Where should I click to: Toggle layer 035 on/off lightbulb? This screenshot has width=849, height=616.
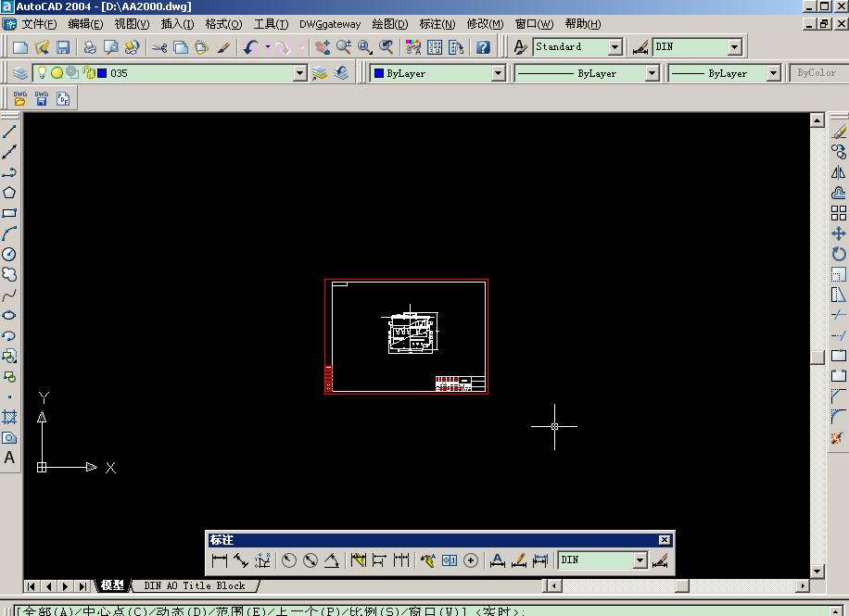(42, 72)
